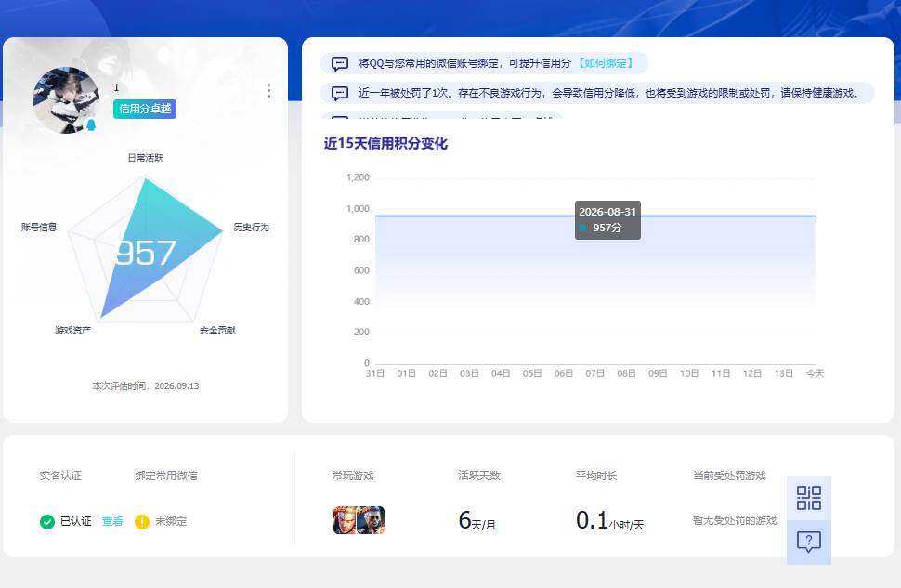
Task: Click the yellow unbound warning icon
Action: (142, 521)
